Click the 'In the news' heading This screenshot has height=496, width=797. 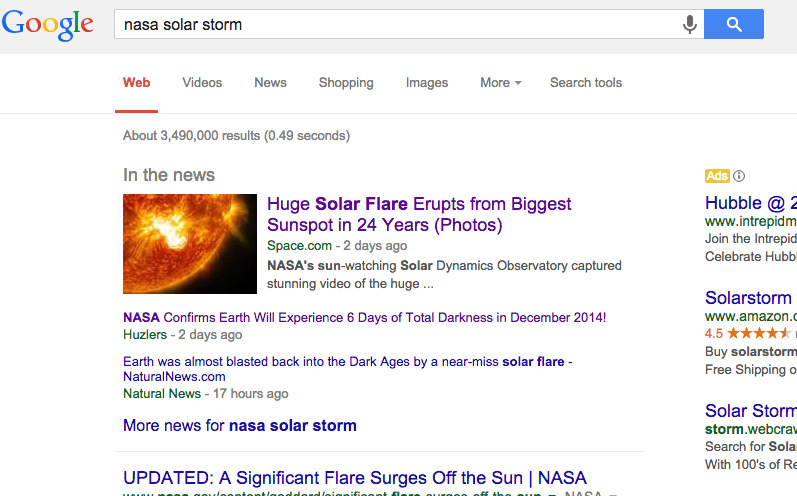click(x=169, y=175)
